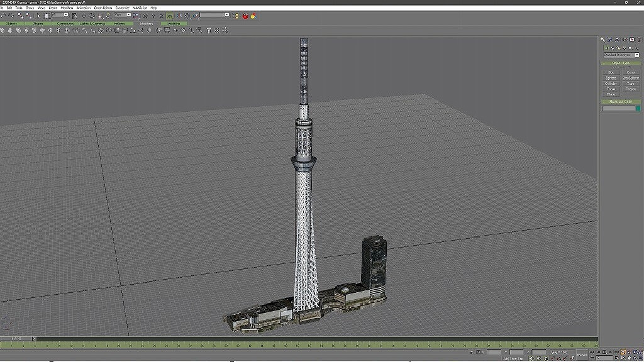Switch to the Modeling tab panel
Screen dimensions: 644x362
[174, 24]
